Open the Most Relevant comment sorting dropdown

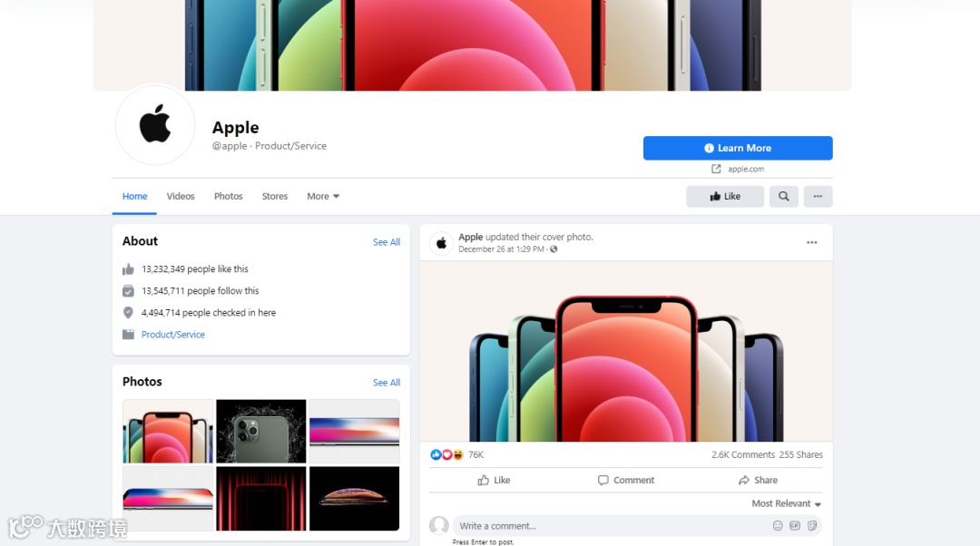click(x=786, y=503)
